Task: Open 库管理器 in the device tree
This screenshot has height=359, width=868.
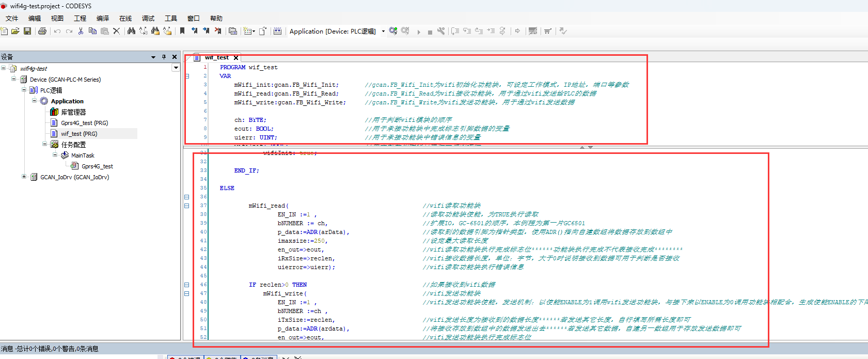Action: [x=73, y=112]
